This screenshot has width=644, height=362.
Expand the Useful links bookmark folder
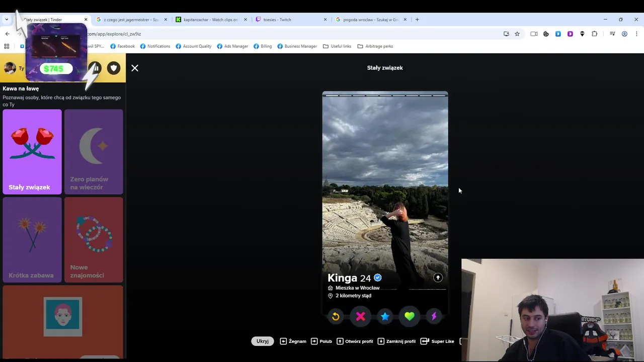[337, 46]
